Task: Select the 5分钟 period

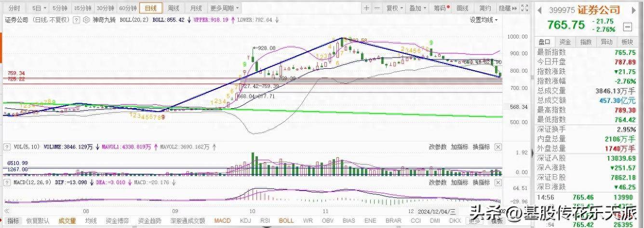Action: 60,8
